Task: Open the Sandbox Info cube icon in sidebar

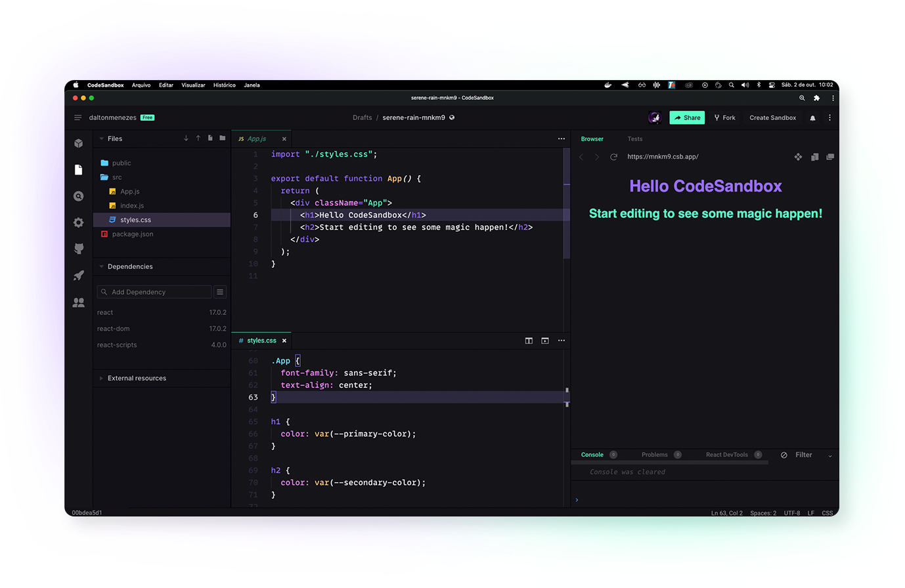Action: (x=79, y=143)
